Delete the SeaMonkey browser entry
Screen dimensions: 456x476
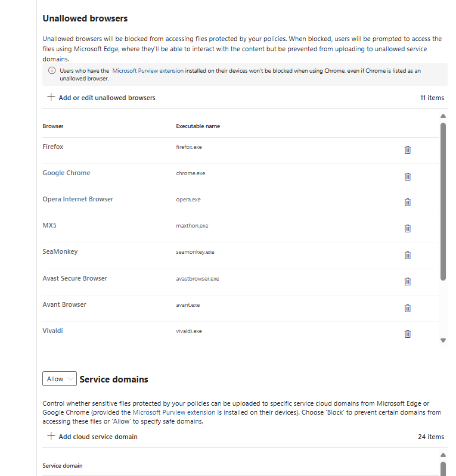point(408,255)
